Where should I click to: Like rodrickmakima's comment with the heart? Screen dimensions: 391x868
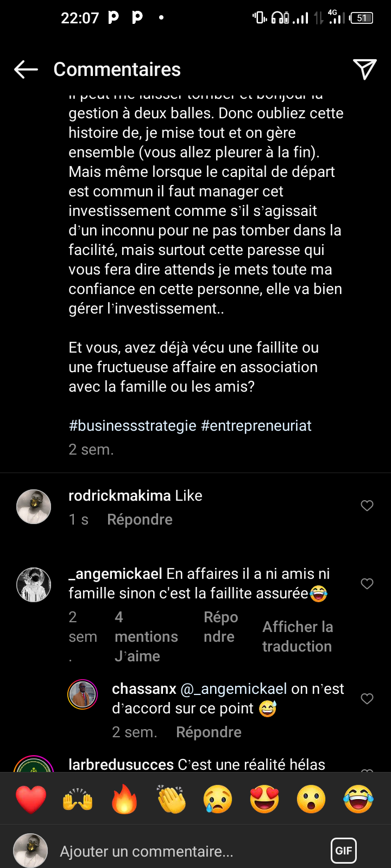click(x=367, y=506)
